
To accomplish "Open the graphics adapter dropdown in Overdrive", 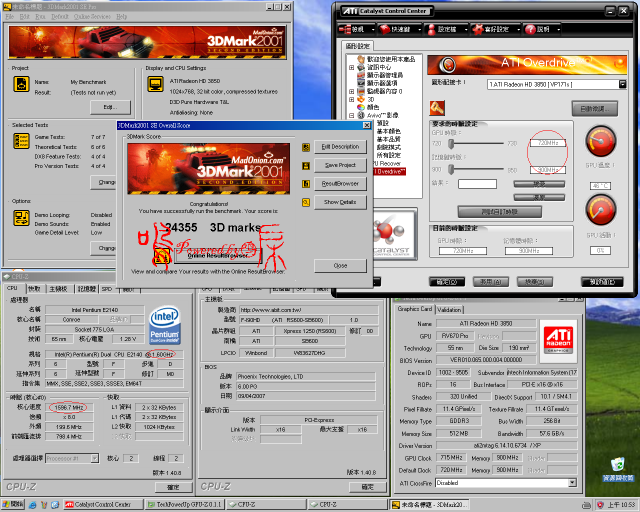I will (x=622, y=84).
